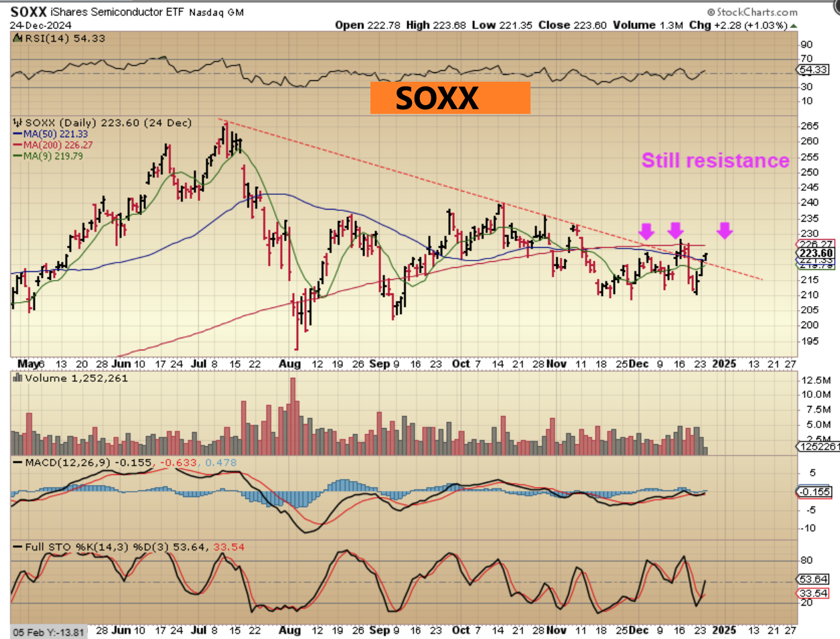840x639 pixels.
Task: Click the 12.5M level on the volume axis
Action: pos(817,380)
